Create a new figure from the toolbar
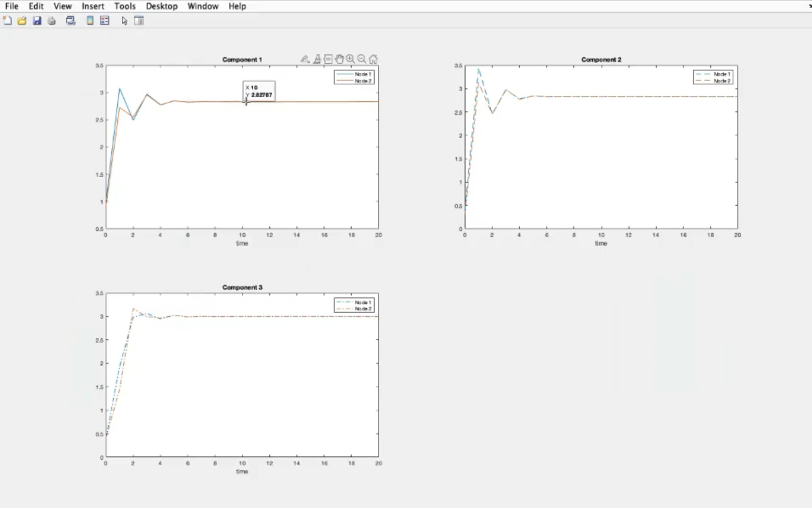Image resolution: width=812 pixels, height=508 pixels. click(x=7, y=21)
